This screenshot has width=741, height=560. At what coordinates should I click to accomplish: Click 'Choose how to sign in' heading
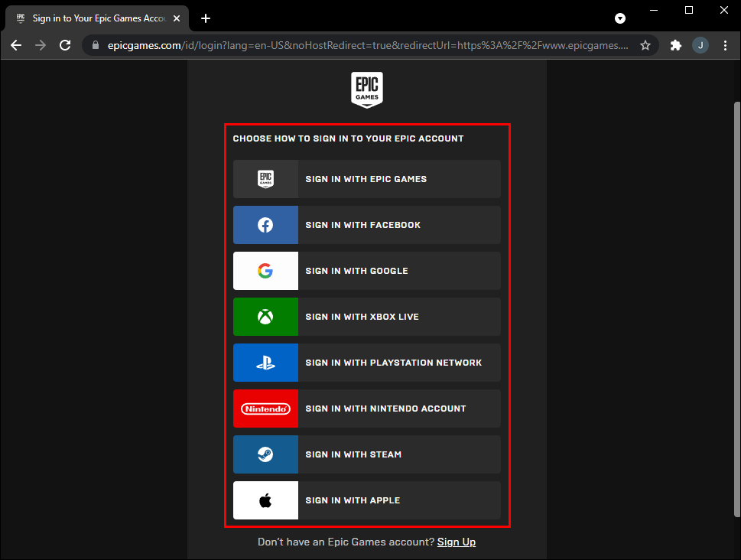click(x=348, y=138)
